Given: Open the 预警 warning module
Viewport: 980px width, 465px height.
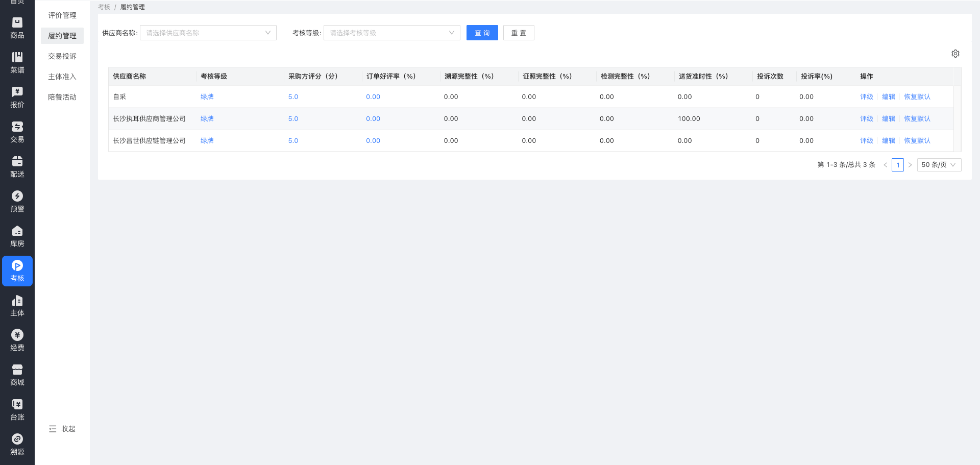Looking at the screenshot, I should (17, 202).
